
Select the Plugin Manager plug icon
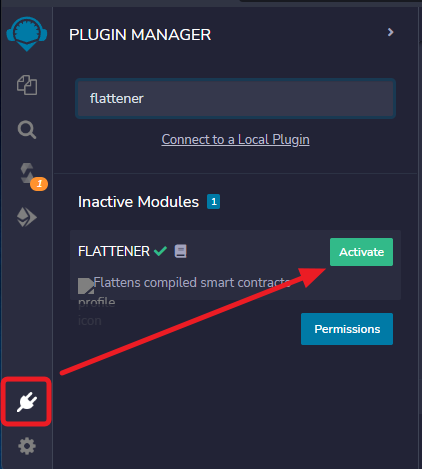click(x=27, y=402)
